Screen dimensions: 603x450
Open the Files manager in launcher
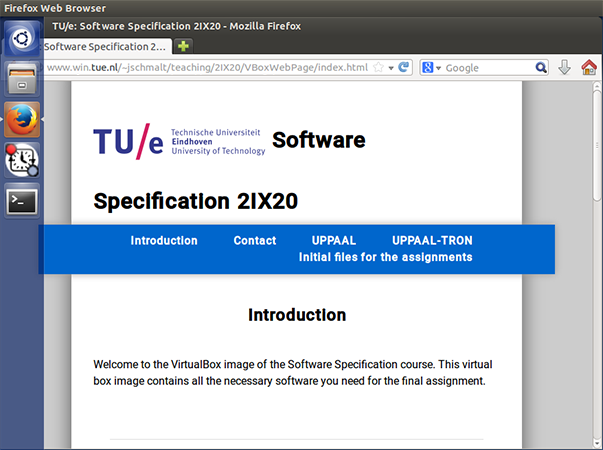click(21, 80)
